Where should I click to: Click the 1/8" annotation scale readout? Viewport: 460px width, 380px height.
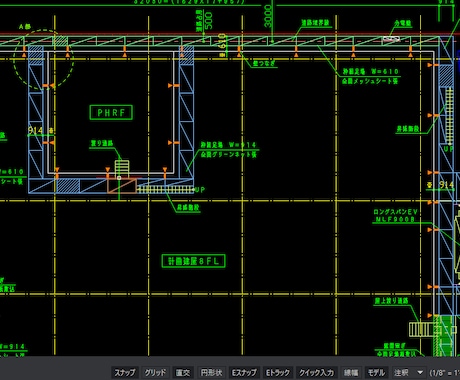click(x=445, y=372)
